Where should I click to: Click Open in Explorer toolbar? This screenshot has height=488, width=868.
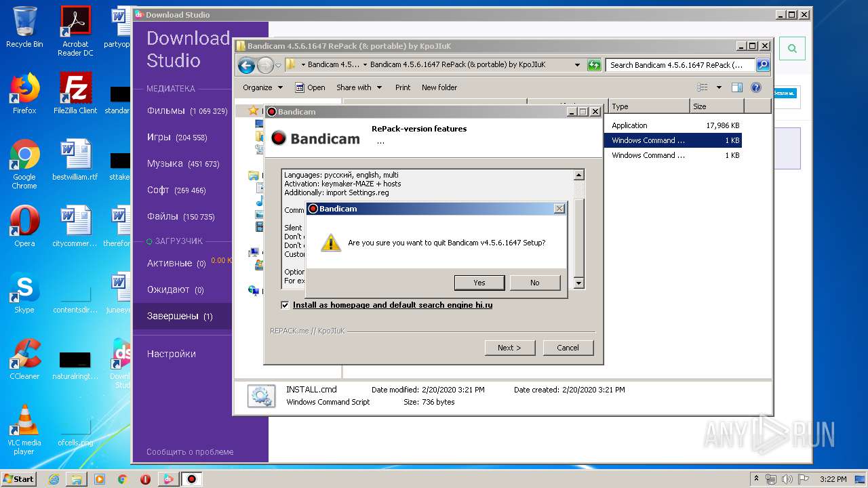point(310,87)
